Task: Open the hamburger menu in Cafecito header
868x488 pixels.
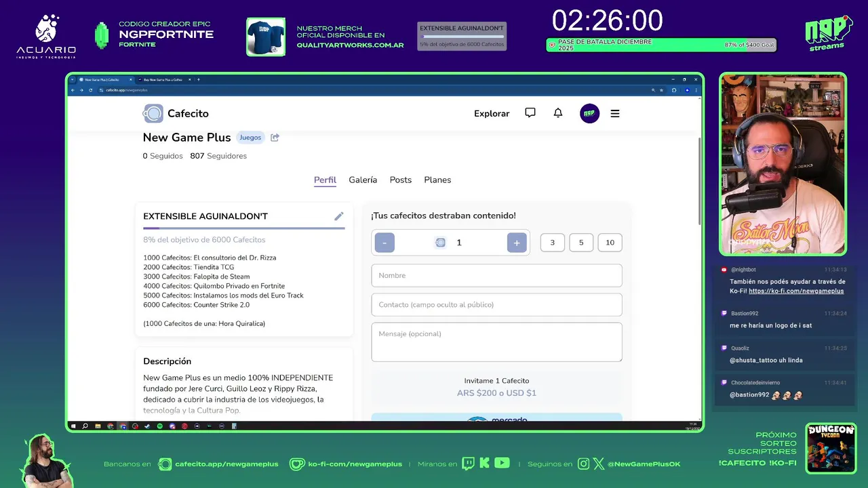Action: (x=615, y=113)
